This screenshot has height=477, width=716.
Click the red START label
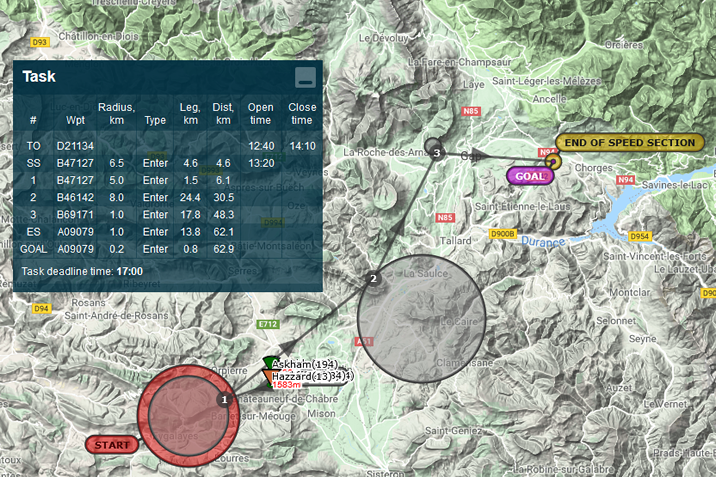point(111,444)
